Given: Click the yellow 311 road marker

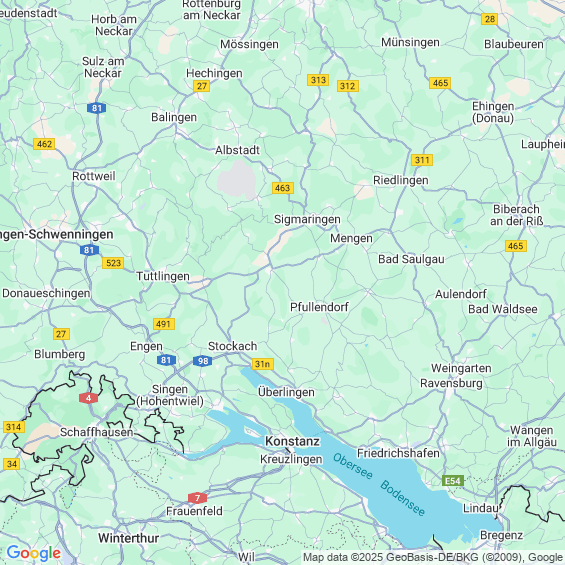Looking at the screenshot, I should (422, 160).
